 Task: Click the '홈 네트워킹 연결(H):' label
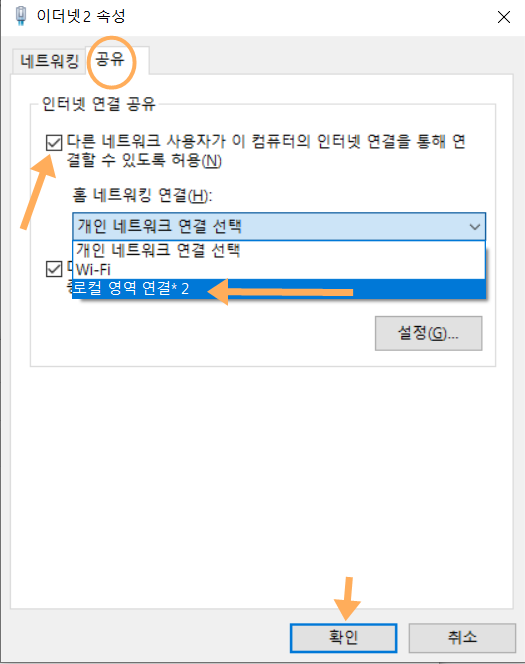click(142, 196)
